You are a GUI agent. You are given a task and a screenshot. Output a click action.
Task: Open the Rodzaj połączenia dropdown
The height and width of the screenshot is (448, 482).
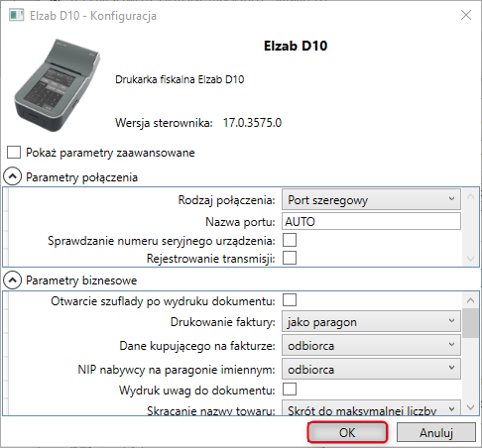point(371,199)
